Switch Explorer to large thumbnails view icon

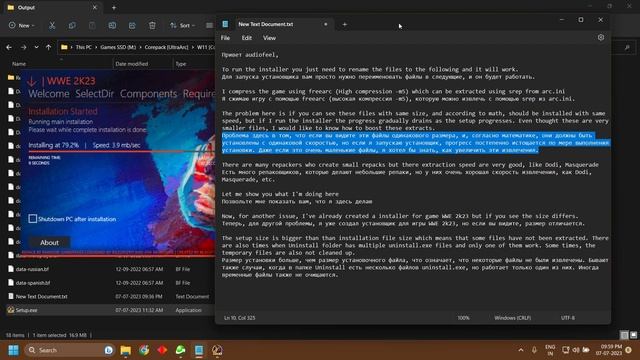pyautogui.click(x=633, y=335)
